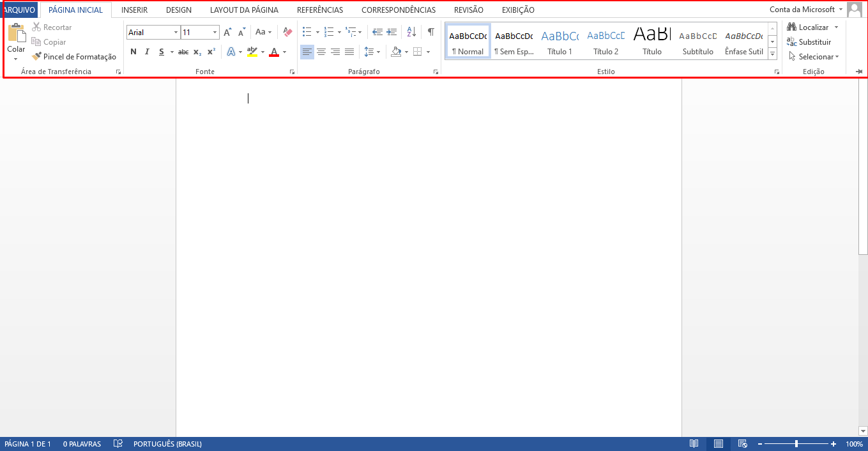The image size is (868, 451).
Task: Switch to Read Mode view in status bar
Action: tap(694, 444)
